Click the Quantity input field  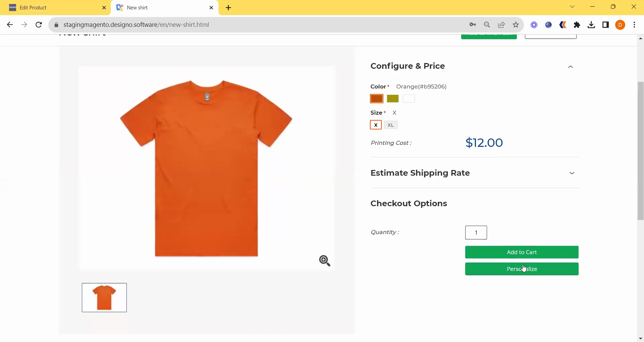tap(476, 233)
